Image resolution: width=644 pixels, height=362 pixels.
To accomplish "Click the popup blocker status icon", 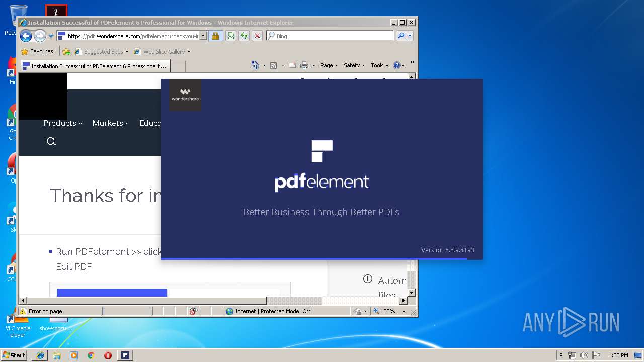I will coord(194,311).
